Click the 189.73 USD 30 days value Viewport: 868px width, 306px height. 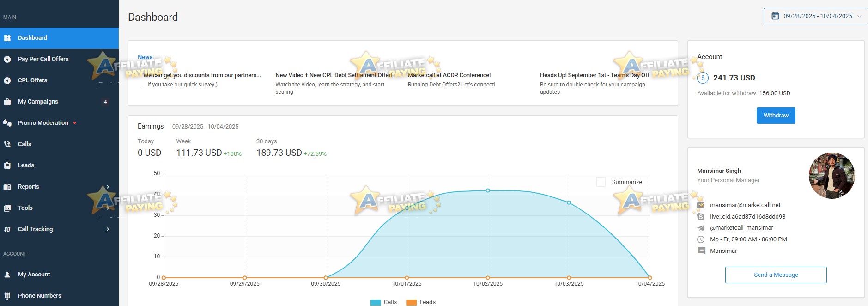279,153
